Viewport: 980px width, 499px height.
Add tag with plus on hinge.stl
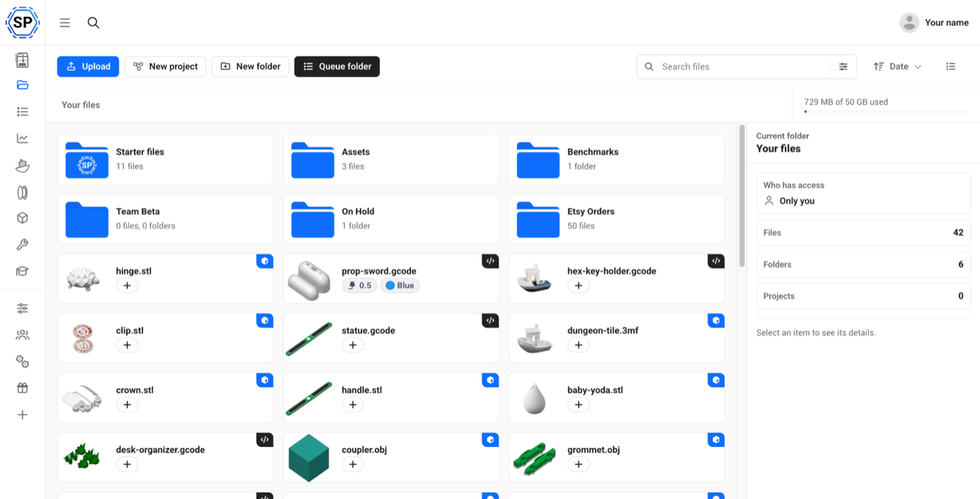coord(127,285)
